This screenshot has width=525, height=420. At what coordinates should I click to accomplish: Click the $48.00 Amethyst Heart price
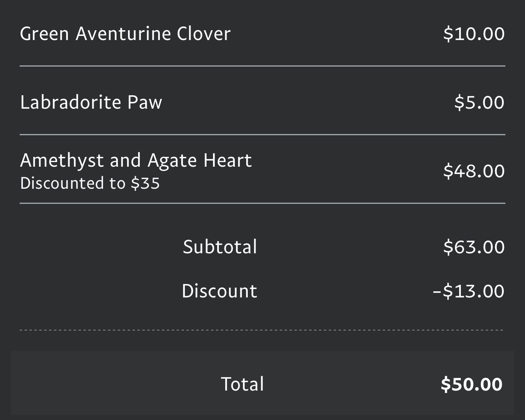click(x=473, y=171)
